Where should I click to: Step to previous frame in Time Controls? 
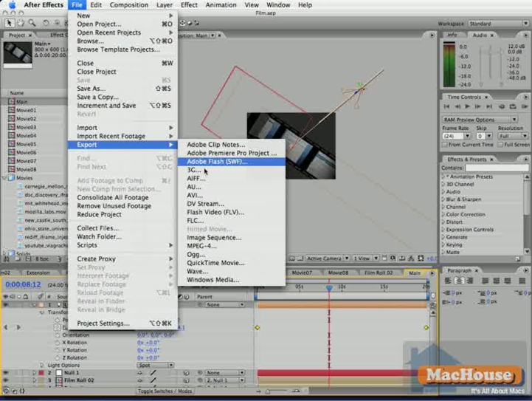click(x=457, y=106)
